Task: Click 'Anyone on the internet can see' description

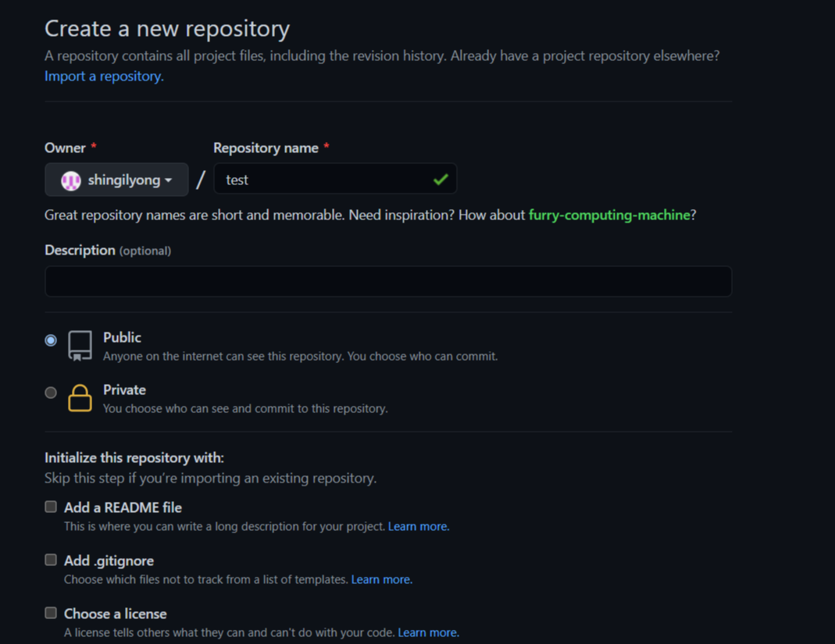Action: click(301, 357)
